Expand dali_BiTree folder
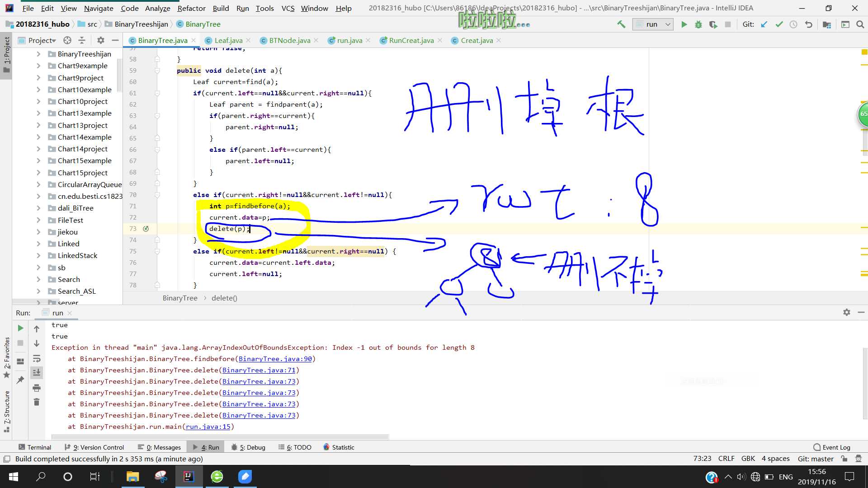 point(38,208)
